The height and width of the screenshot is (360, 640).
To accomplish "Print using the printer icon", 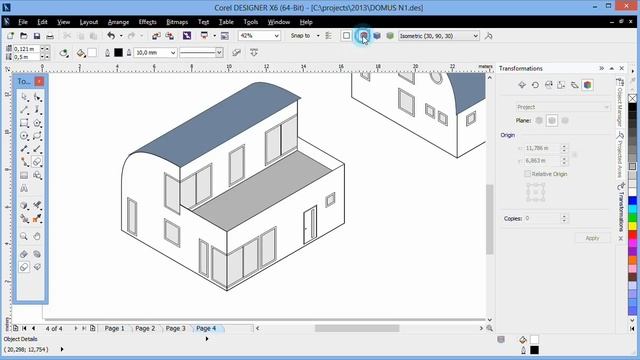I will [50, 36].
